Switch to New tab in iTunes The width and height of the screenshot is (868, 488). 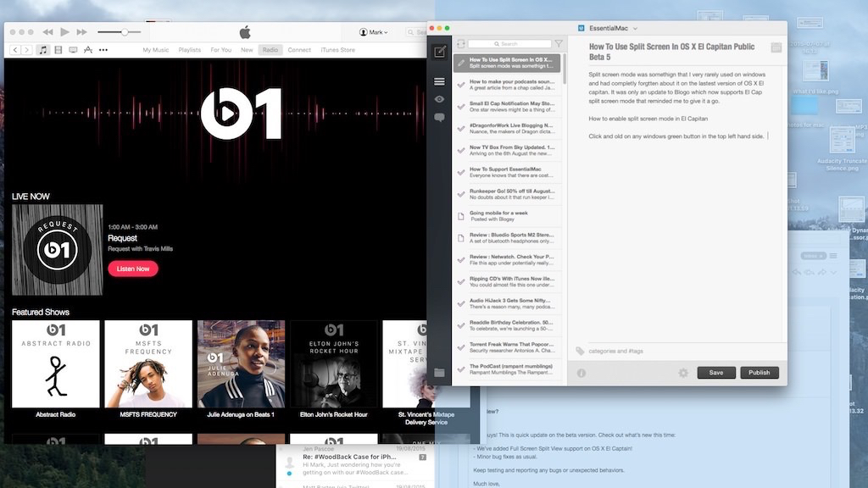(x=247, y=50)
